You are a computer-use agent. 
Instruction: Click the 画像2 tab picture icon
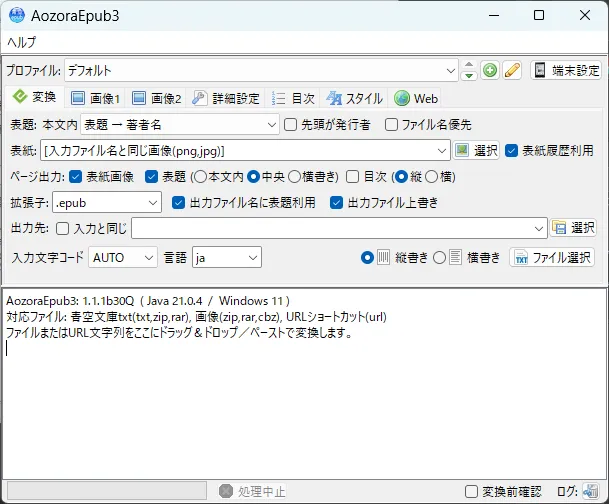click(x=139, y=99)
